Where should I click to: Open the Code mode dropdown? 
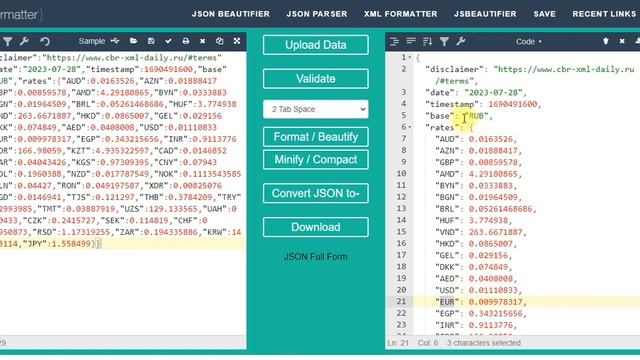point(529,42)
